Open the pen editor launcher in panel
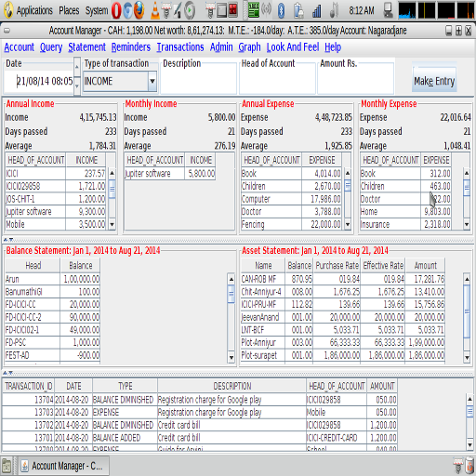 pos(178,10)
